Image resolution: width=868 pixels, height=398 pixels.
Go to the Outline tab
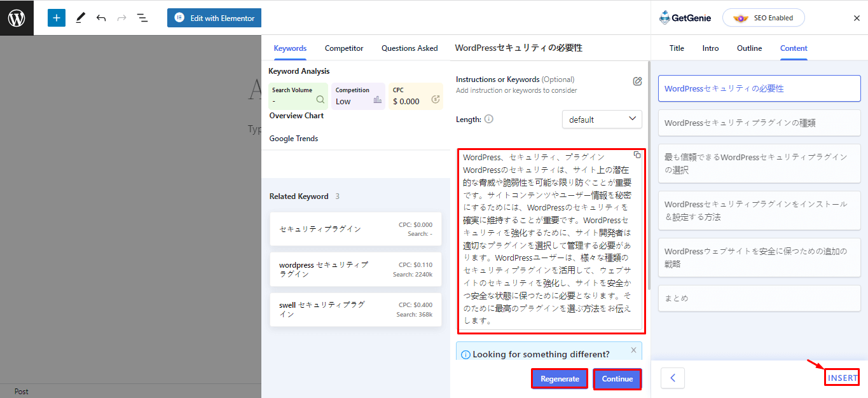(x=749, y=48)
